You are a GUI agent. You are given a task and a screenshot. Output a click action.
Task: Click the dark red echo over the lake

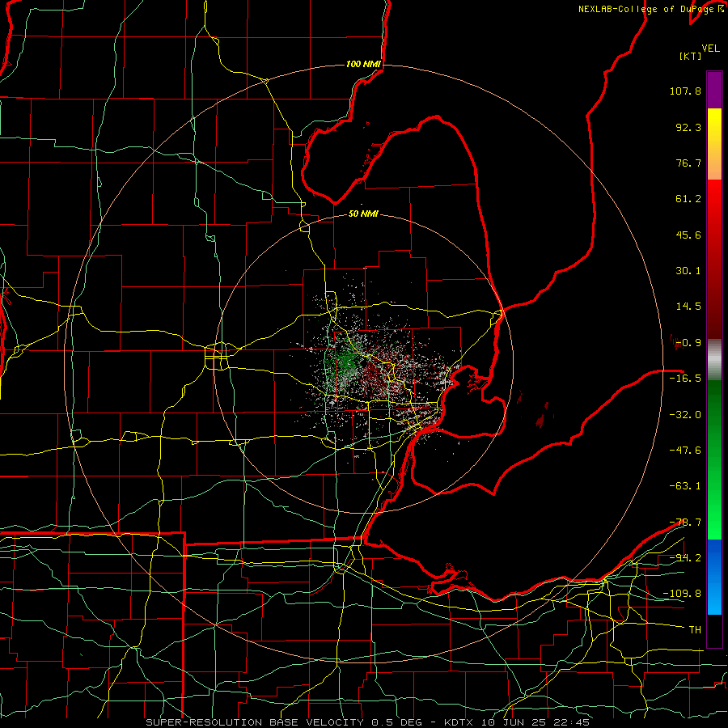tap(540, 421)
